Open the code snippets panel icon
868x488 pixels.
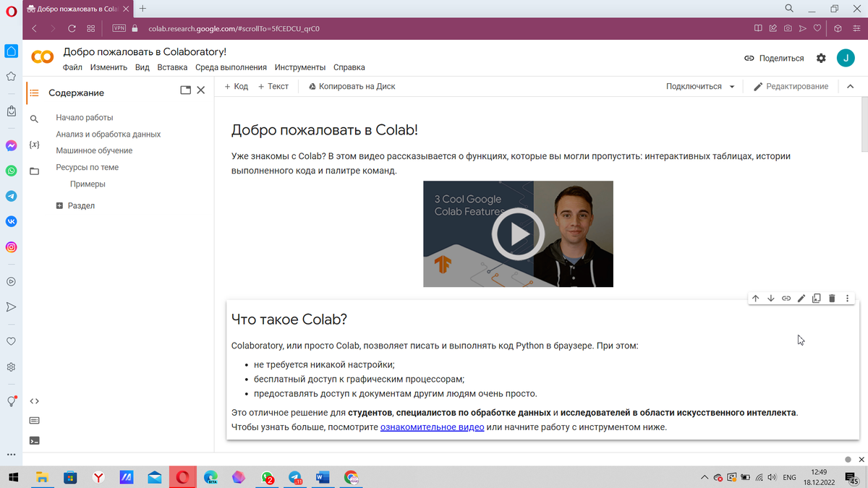[34, 401]
